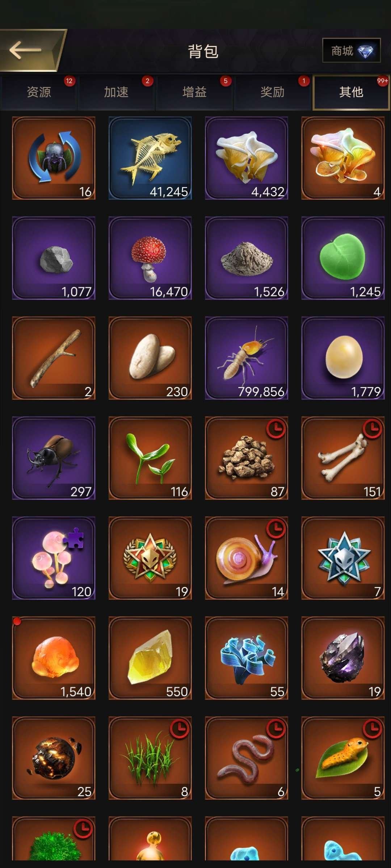
Task: Open the 奖励 tab
Action: [x=273, y=92]
